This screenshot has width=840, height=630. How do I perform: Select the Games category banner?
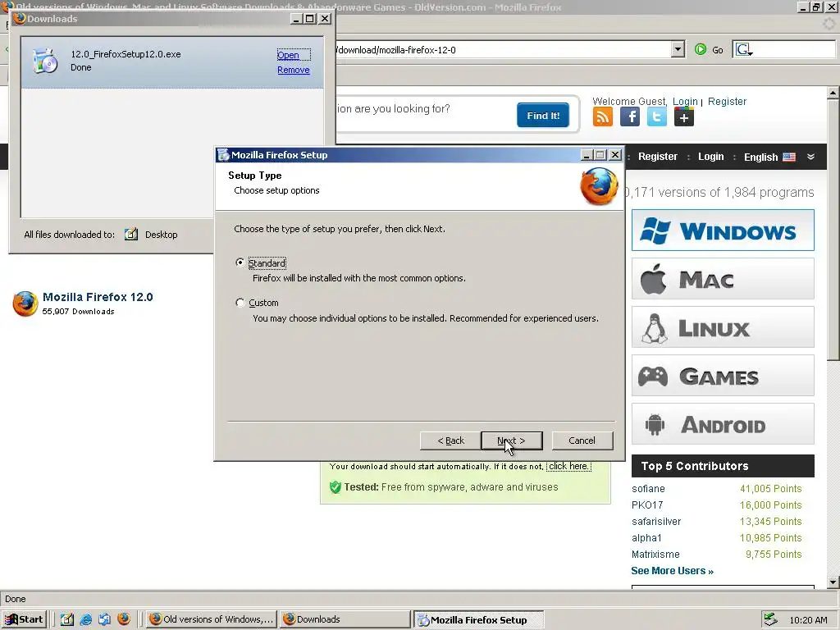(723, 376)
